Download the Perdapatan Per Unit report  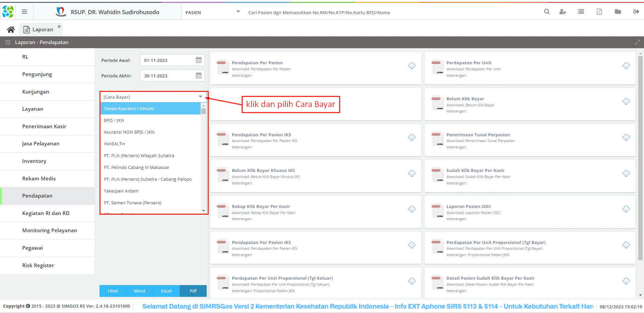pos(626,66)
